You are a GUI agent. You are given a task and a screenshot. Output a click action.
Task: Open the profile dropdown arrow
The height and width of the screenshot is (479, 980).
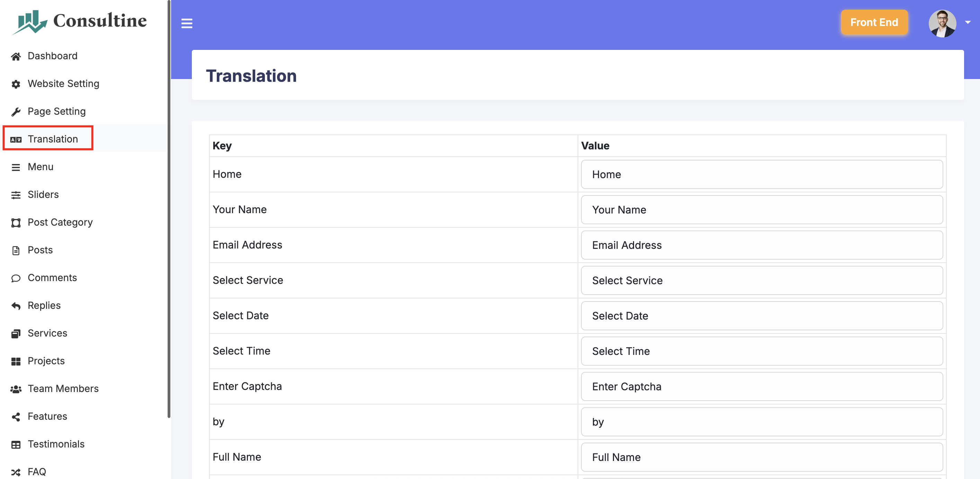pyautogui.click(x=968, y=23)
